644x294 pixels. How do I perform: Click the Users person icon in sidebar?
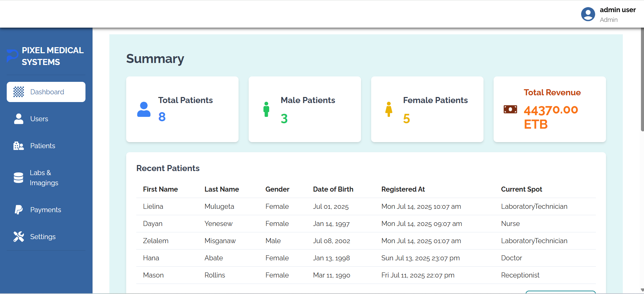pos(19,119)
